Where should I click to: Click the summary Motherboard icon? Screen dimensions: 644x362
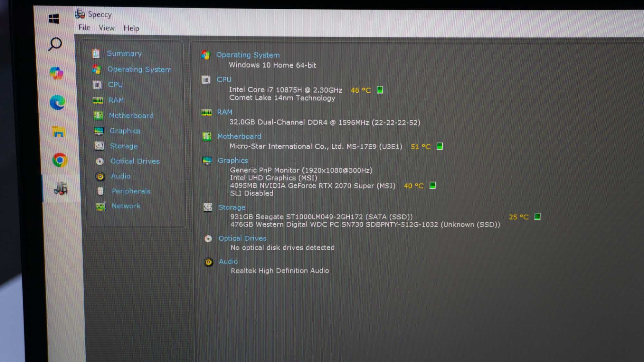[x=207, y=137]
